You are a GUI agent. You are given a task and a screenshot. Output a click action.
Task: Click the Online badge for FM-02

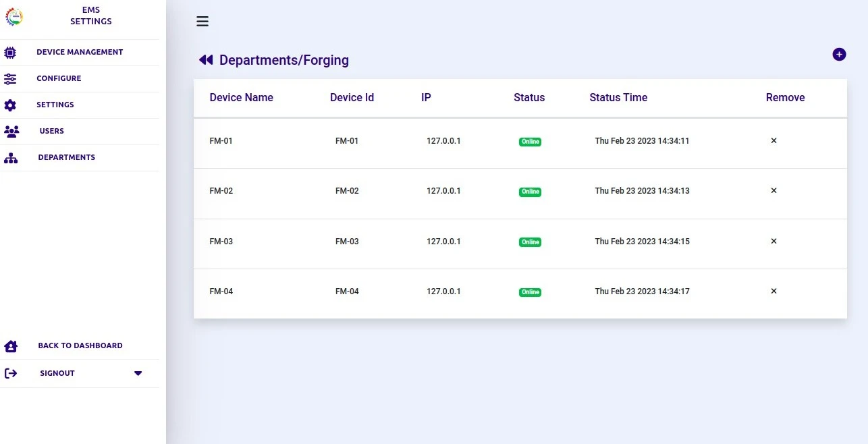pos(530,192)
